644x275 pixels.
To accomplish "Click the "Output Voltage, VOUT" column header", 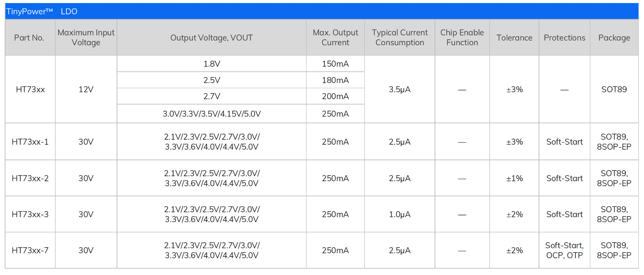I will [211, 38].
